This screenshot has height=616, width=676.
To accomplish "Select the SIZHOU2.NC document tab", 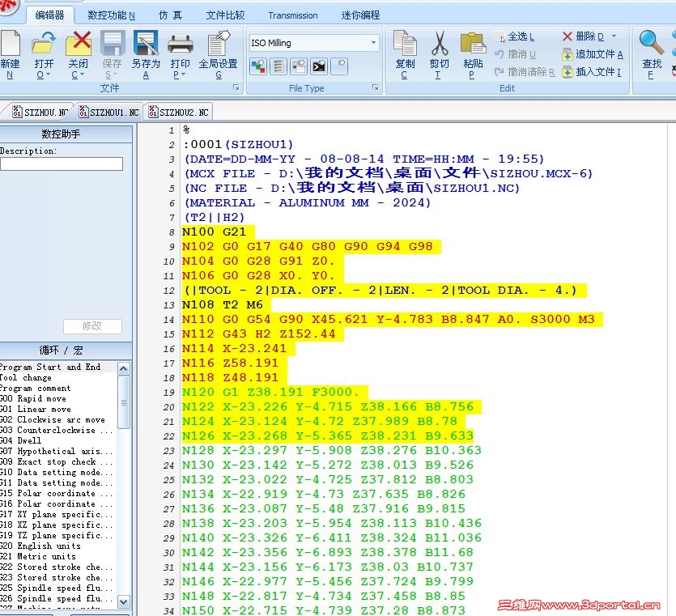I will 178,112.
